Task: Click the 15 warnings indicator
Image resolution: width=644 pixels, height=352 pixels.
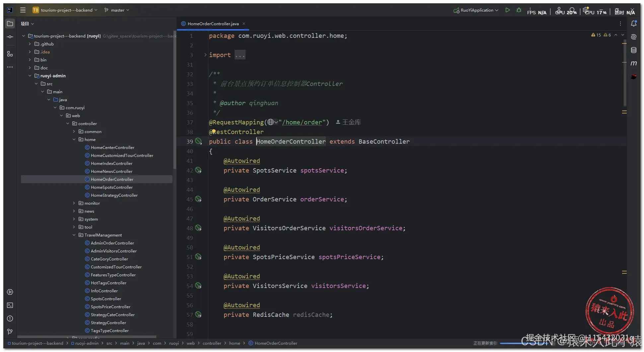Action: pyautogui.click(x=596, y=35)
